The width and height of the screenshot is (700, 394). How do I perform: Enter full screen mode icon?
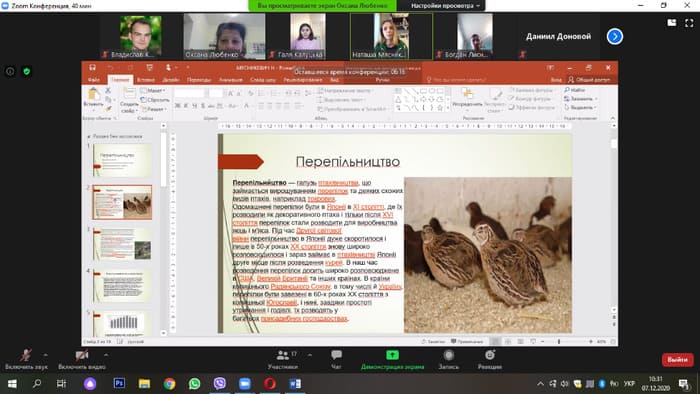click(689, 23)
